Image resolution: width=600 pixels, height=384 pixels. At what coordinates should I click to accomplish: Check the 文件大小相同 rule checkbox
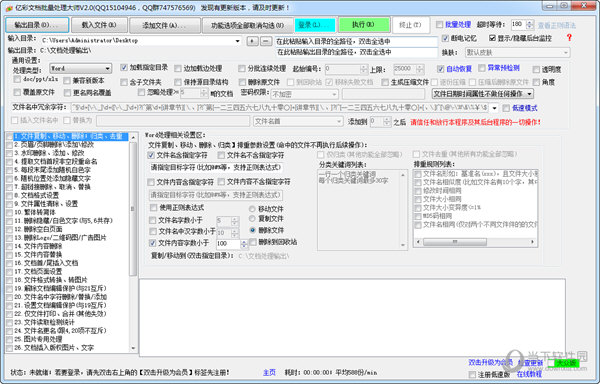418,199
